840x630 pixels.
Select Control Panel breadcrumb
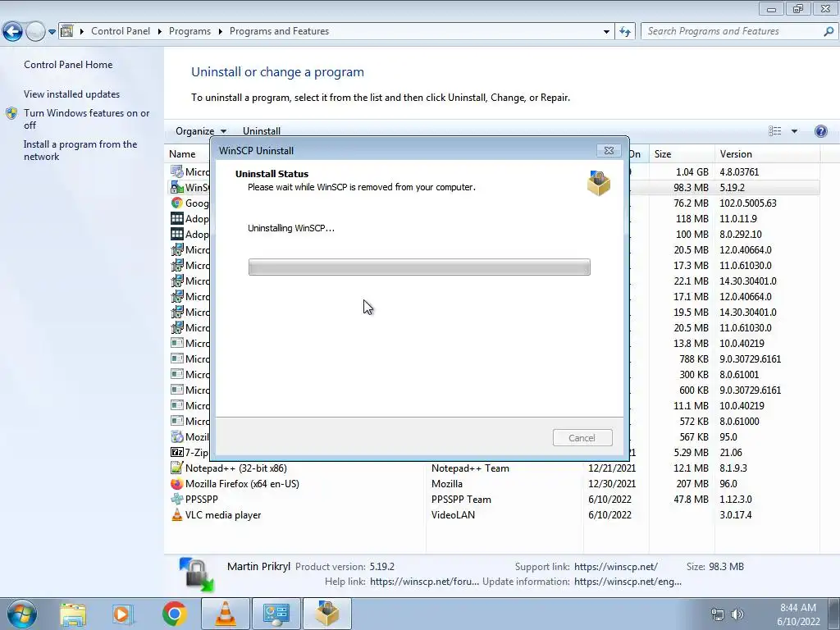[x=121, y=31]
